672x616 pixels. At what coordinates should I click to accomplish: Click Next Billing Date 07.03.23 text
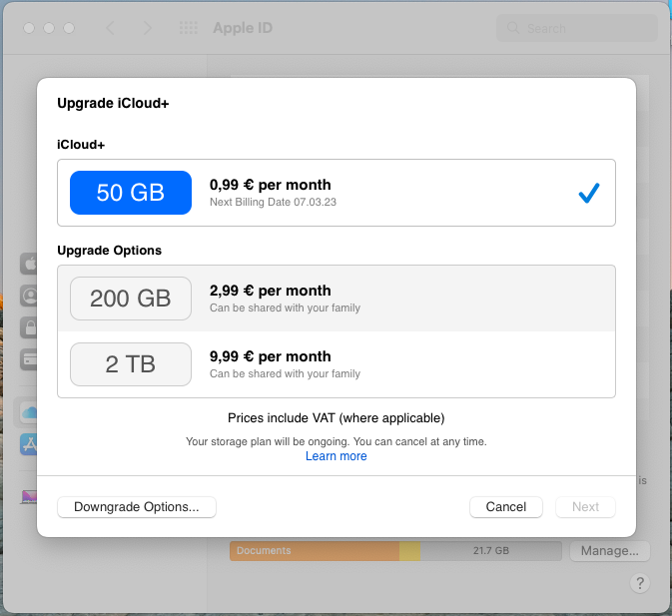click(x=273, y=203)
